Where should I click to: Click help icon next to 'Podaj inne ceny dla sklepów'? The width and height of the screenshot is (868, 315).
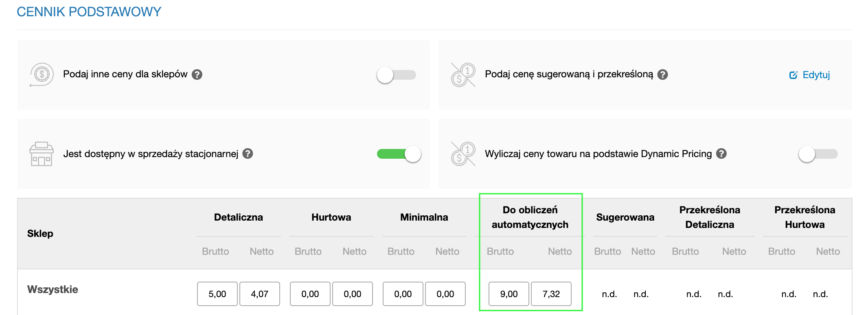pos(197,74)
